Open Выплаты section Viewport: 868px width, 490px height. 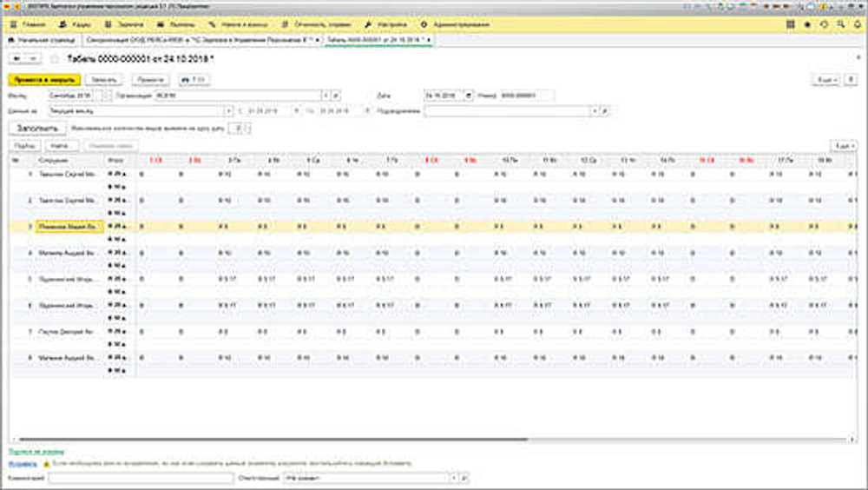(175, 24)
